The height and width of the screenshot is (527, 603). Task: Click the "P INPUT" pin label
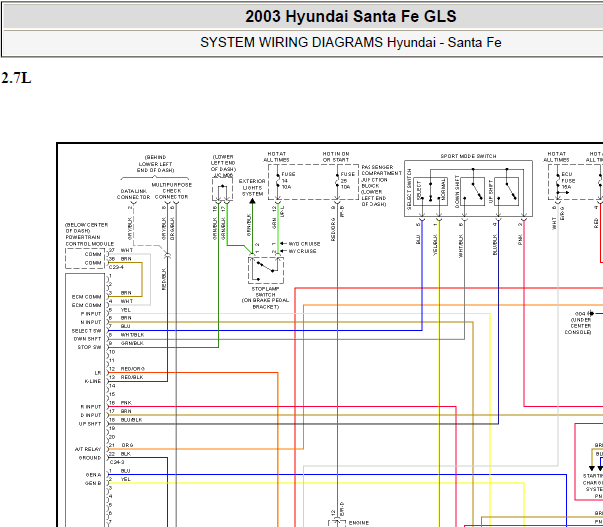91,314
